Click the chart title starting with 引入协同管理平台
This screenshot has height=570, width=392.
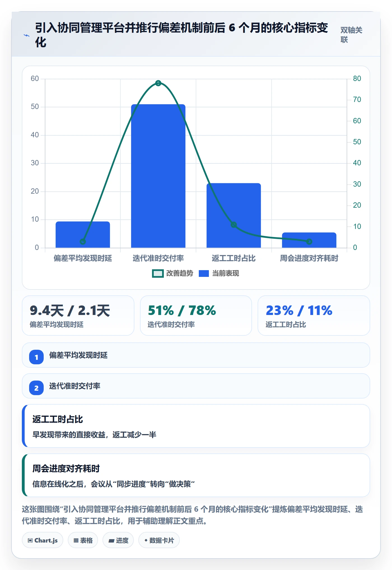tap(181, 35)
